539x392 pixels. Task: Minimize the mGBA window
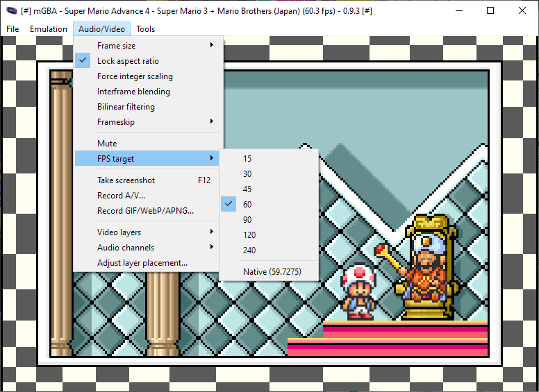[x=459, y=10]
